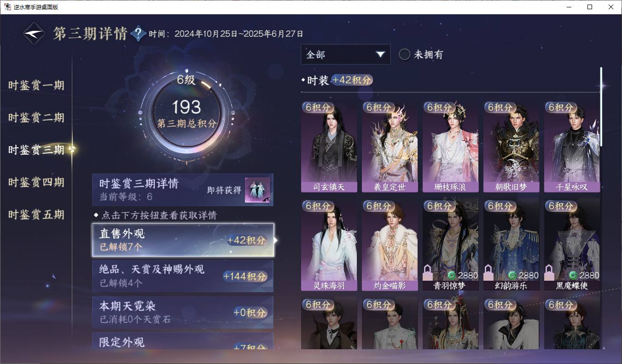The image size is (622, 364).
Task: Switch to 时鉴赏四期 tab
Action: click(36, 182)
